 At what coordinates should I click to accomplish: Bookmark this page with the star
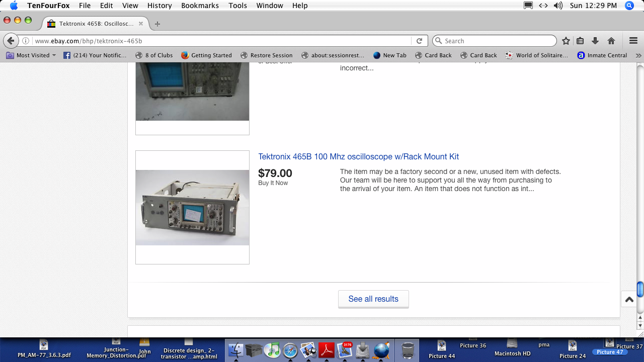click(566, 41)
